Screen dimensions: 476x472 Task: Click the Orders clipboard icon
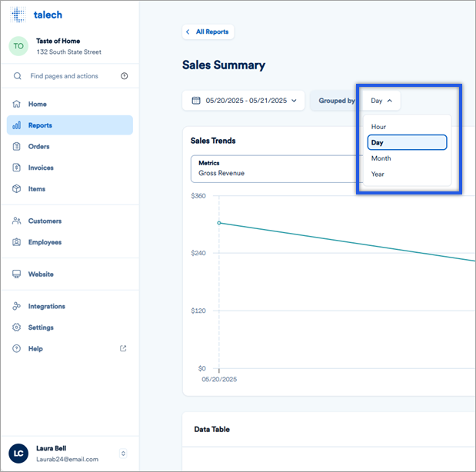point(16,146)
